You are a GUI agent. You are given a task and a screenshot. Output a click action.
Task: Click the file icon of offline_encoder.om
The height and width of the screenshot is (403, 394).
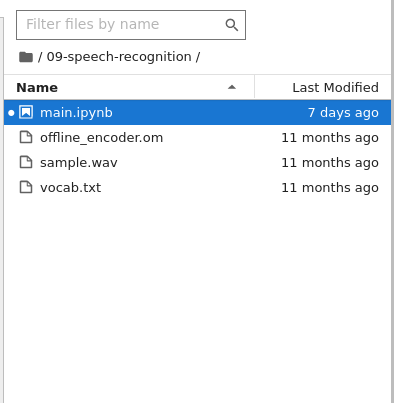26,137
